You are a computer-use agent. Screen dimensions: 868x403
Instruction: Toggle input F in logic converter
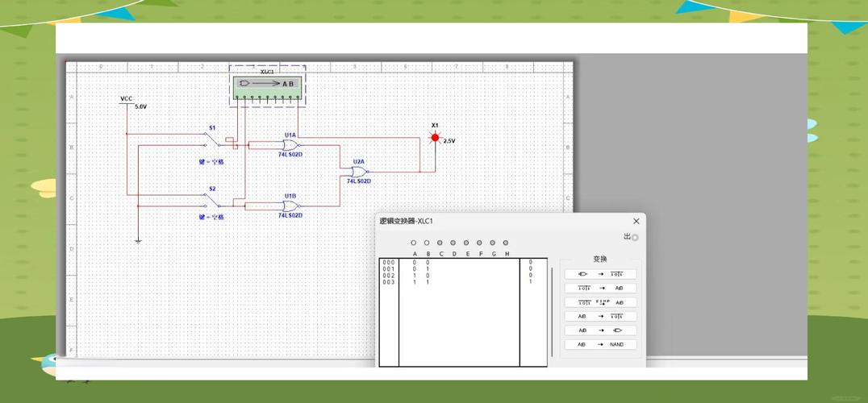(x=479, y=243)
